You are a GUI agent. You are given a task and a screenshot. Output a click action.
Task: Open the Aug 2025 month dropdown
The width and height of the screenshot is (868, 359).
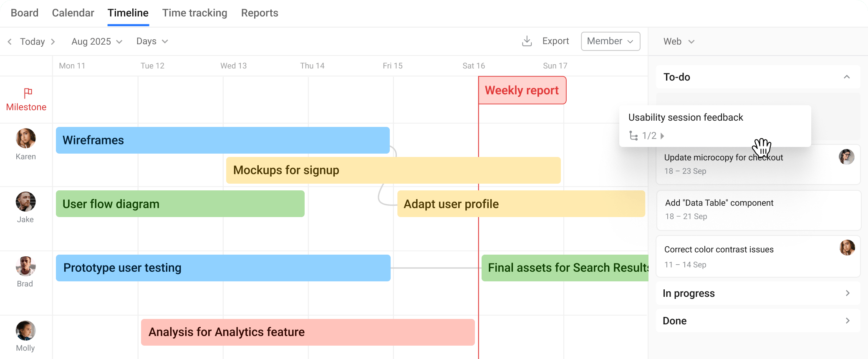pos(97,42)
